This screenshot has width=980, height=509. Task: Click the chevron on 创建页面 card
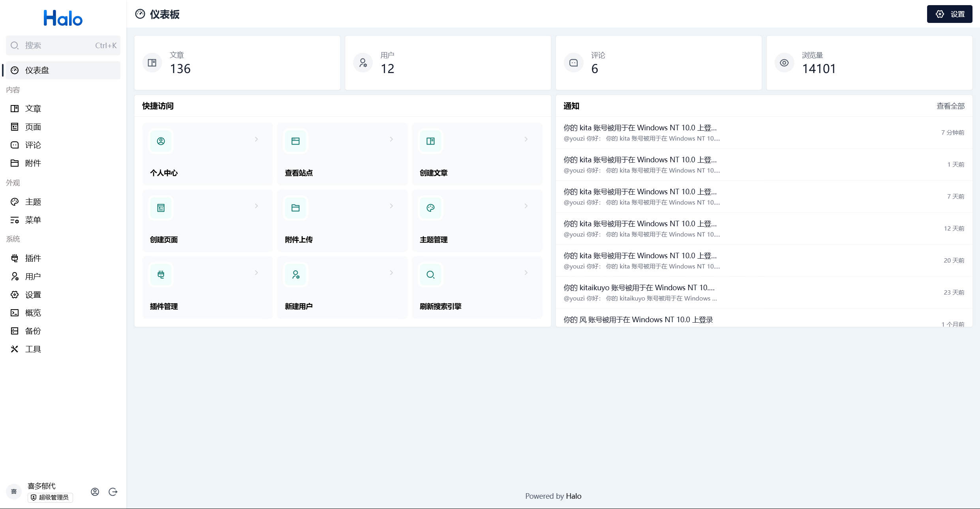pos(257,206)
